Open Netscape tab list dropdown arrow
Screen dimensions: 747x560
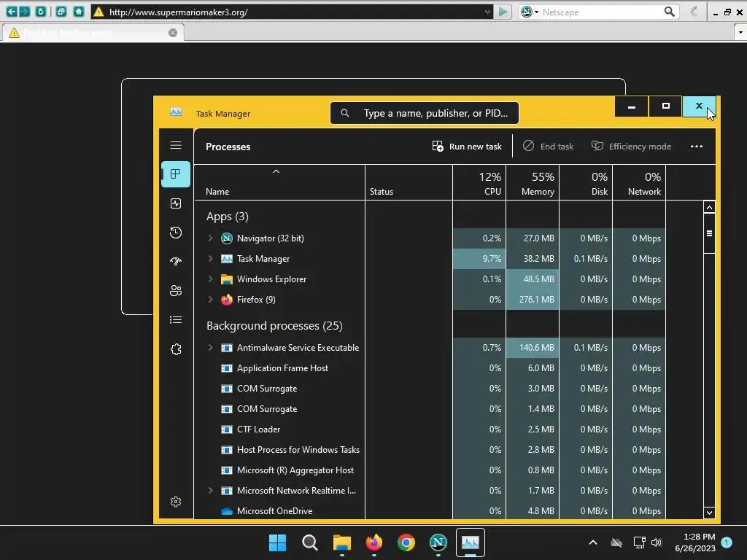[740, 32]
